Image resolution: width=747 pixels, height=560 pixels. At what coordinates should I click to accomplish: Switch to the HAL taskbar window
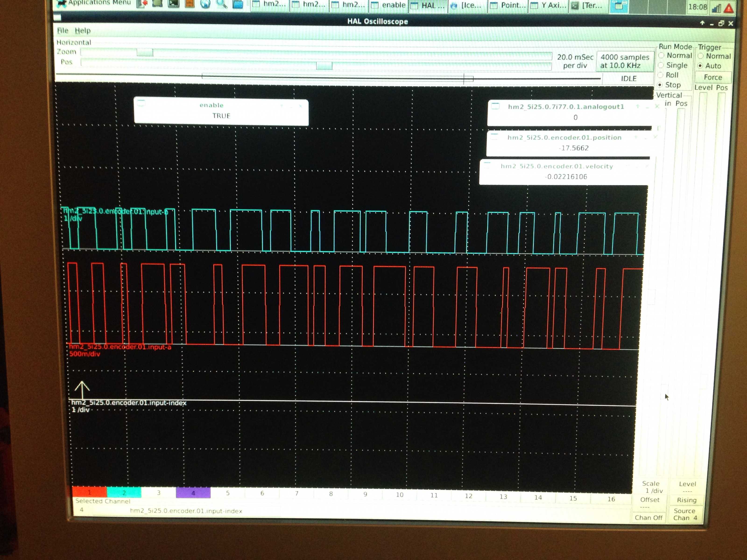(x=428, y=5)
